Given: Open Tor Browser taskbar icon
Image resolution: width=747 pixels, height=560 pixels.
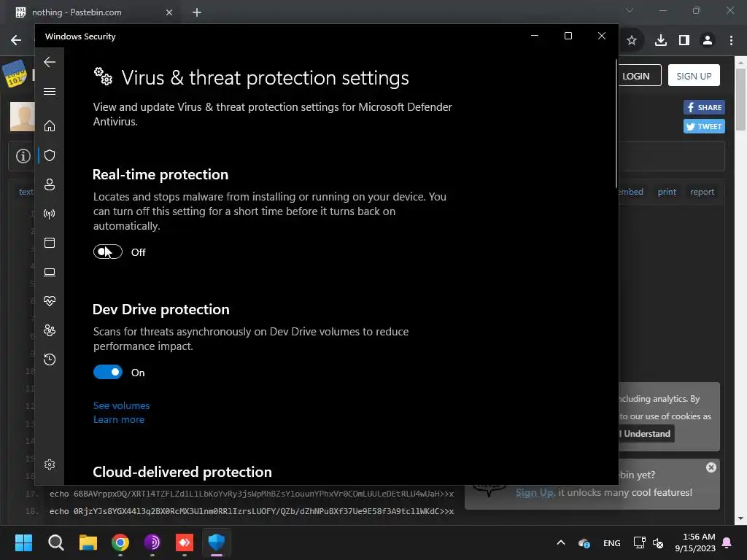Looking at the screenshot, I should pyautogui.click(x=152, y=542).
